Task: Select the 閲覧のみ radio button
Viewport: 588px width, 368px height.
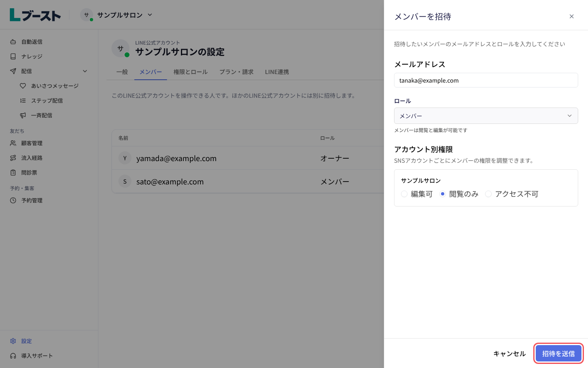Action: click(443, 194)
